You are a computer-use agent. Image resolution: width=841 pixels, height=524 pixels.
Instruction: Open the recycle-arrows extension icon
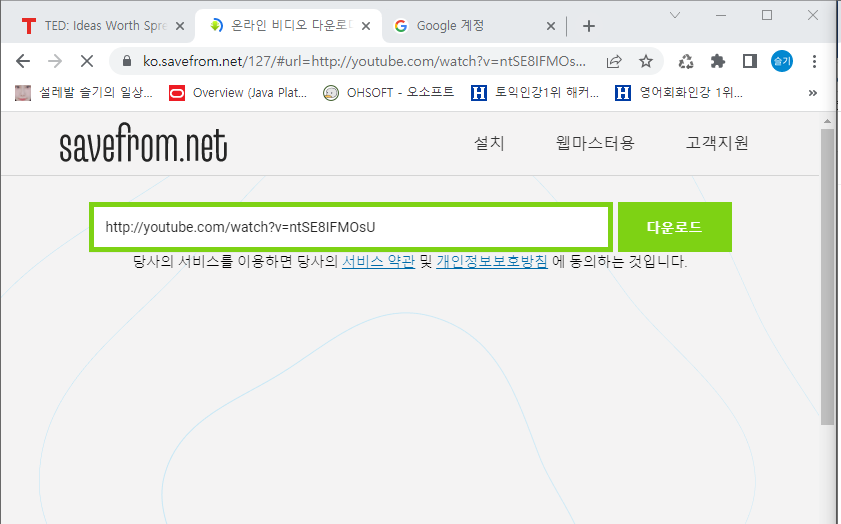[x=686, y=61]
